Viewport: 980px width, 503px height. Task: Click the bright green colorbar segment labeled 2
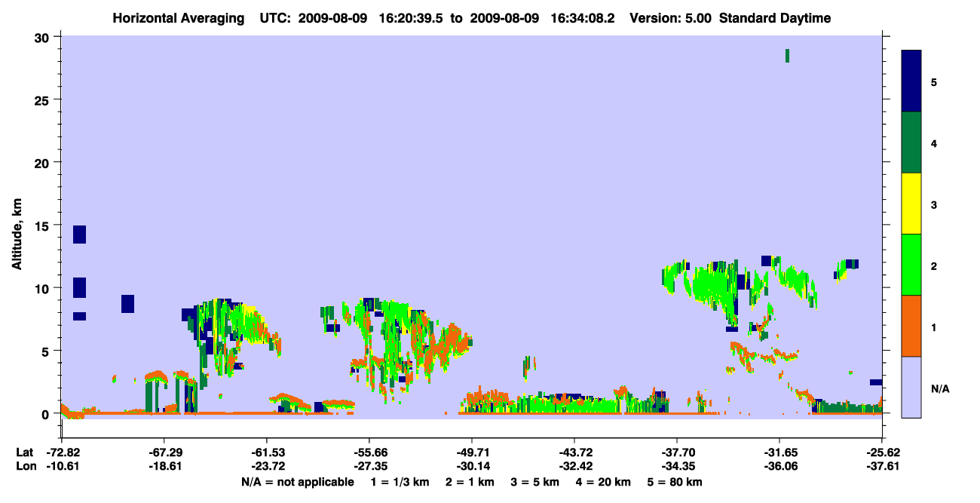click(x=911, y=265)
